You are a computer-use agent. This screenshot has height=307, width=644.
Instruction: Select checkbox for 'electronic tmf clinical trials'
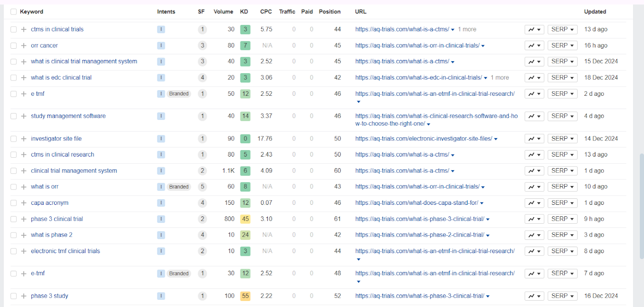point(14,251)
